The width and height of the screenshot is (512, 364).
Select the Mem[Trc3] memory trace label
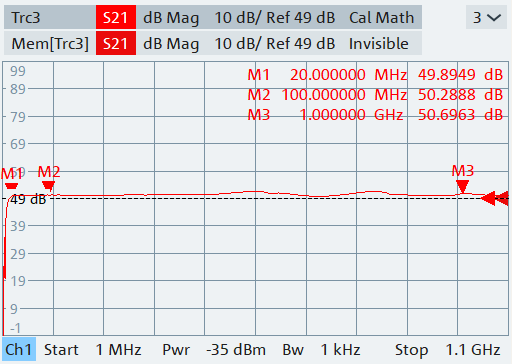pyautogui.click(x=50, y=44)
